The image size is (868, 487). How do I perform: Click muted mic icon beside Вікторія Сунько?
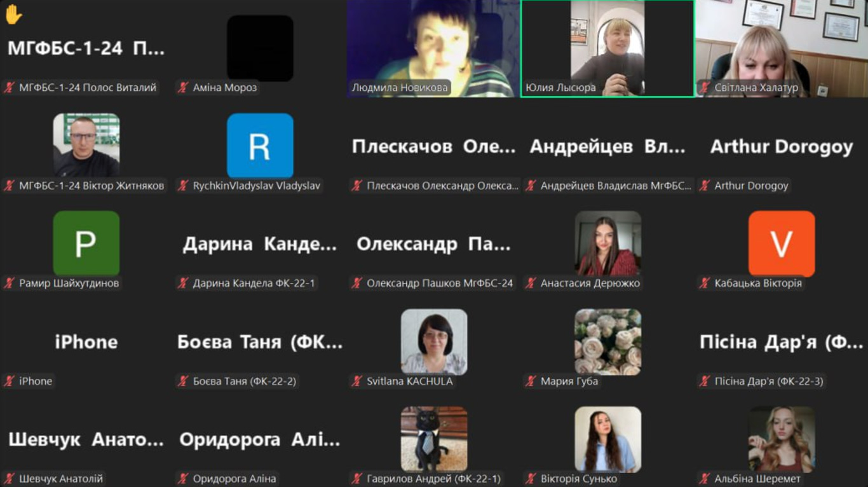tap(531, 479)
